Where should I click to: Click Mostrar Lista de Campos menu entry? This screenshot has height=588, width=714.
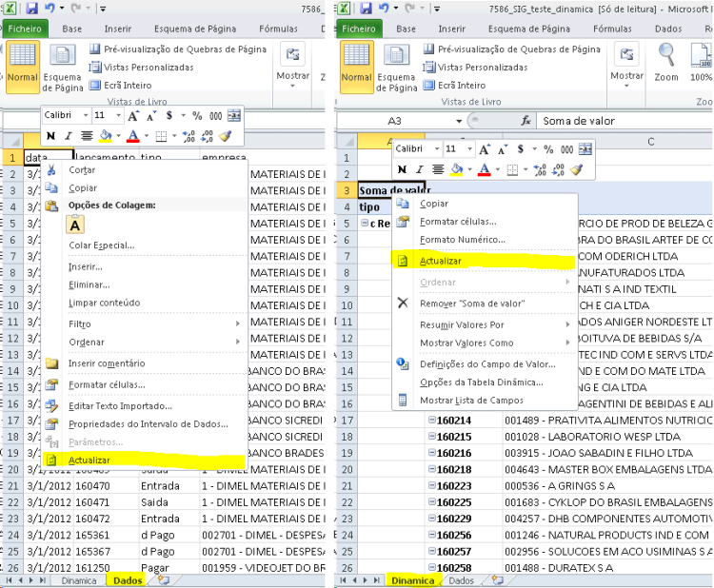pyautogui.click(x=471, y=401)
